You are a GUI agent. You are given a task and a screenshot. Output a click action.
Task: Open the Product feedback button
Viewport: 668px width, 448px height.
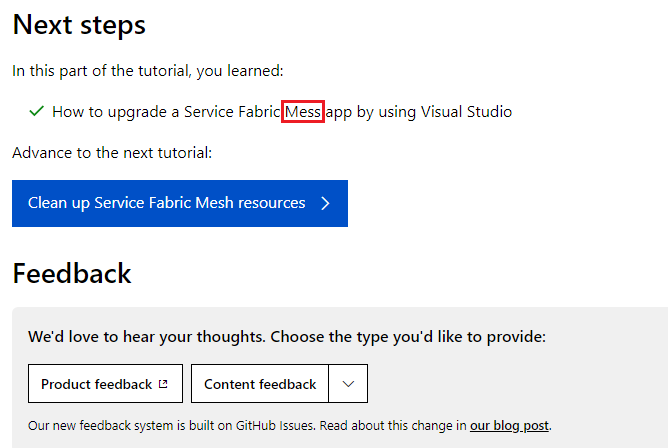click(105, 384)
